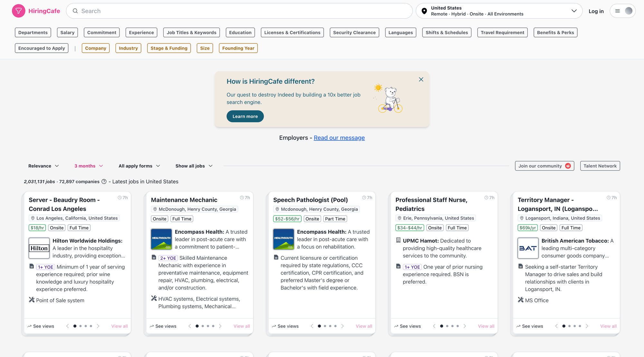
Task: Click the Hilton company logo on Server job card
Action: click(39, 248)
